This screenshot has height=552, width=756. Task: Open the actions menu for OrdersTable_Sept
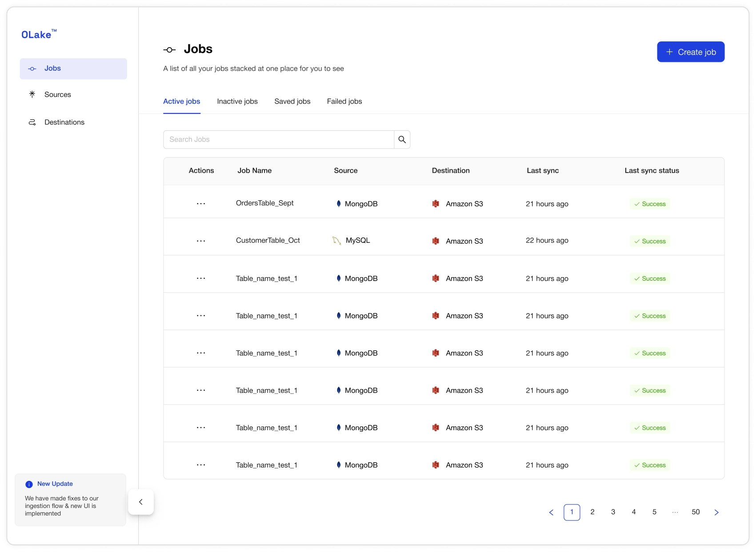(200, 204)
